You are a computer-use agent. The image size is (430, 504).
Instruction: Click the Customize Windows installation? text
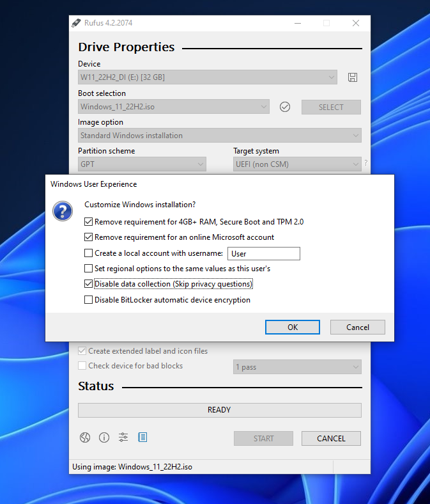pyautogui.click(x=140, y=205)
